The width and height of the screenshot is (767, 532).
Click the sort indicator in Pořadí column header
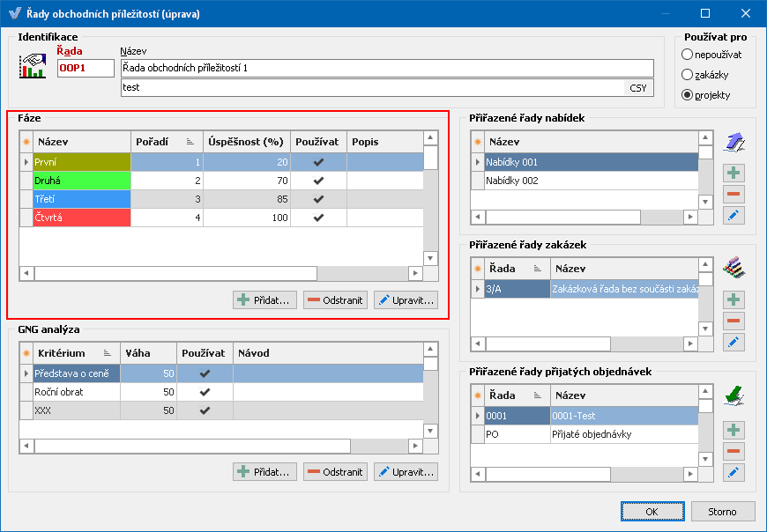click(190, 142)
